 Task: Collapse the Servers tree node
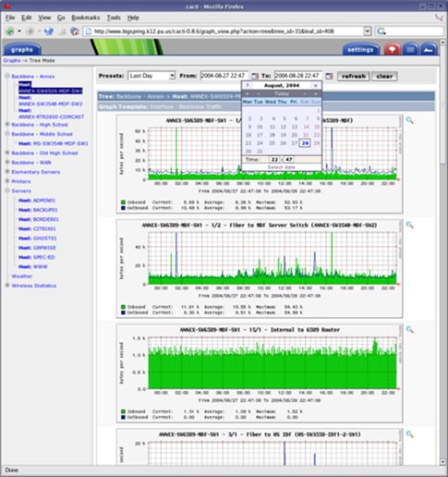tap(7, 190)
